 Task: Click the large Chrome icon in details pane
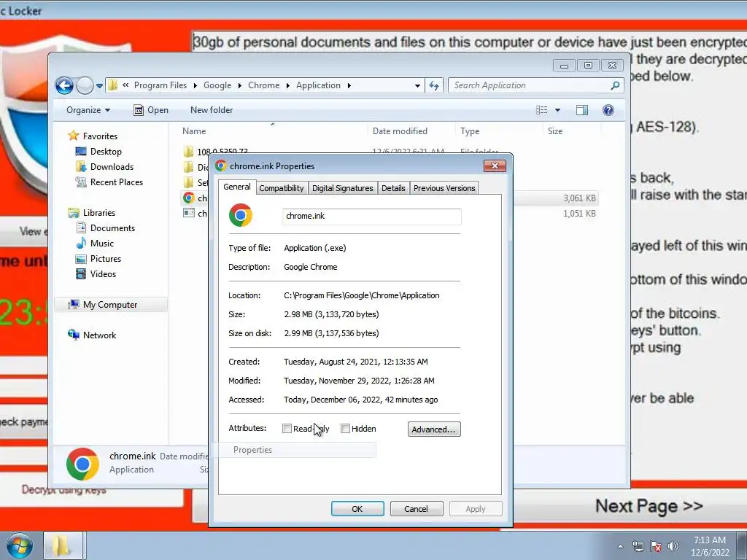[x=83, y=464]
